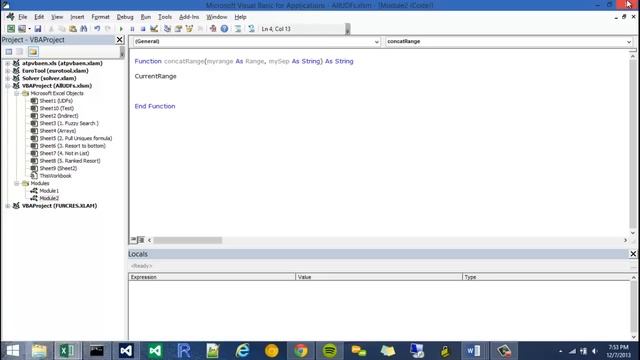Open Object Browser toolbar icon

pos(189,29)
